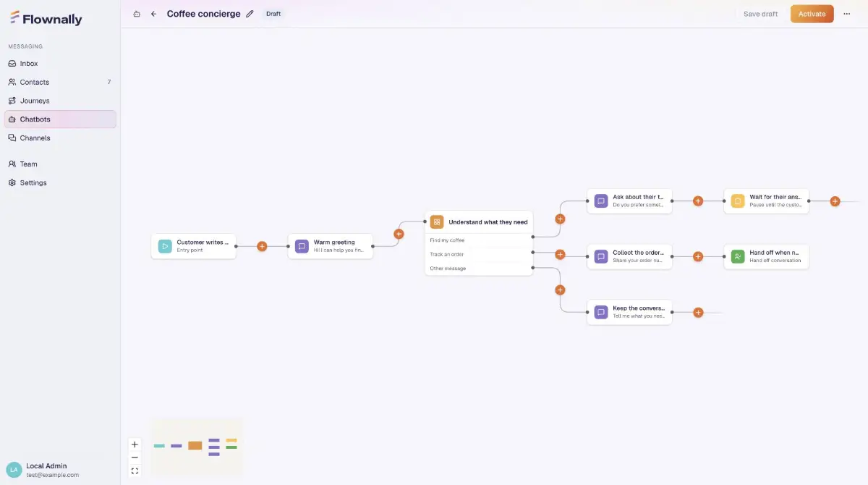
Task: Click message icon on Collect the order
Action: point(600,256)
